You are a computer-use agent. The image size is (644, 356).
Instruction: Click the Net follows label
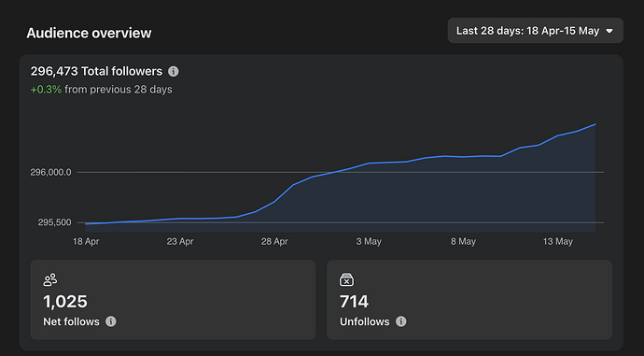[x=72, y=321]
